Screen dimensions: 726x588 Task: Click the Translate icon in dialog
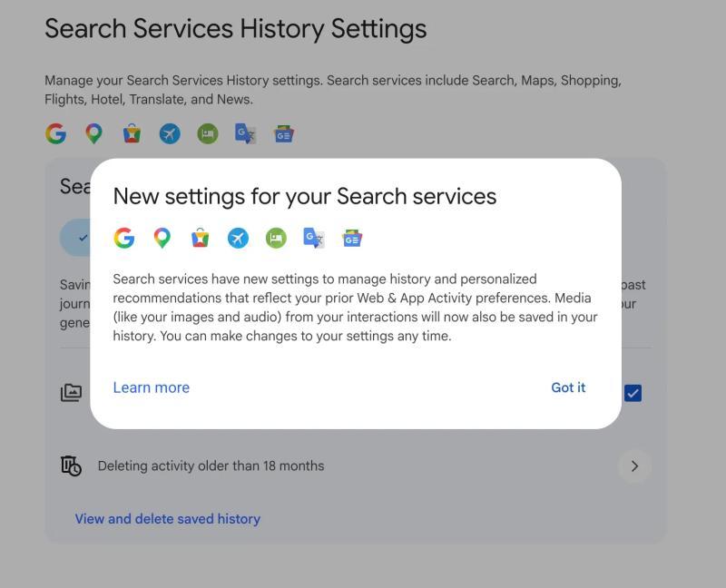point(314,239)
